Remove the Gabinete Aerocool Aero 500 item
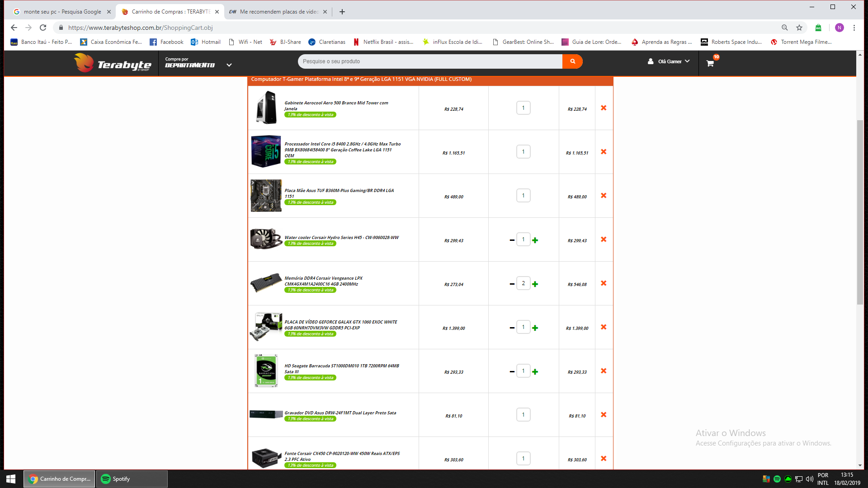This screenshot has width=868, height=488. pos(604,108)
